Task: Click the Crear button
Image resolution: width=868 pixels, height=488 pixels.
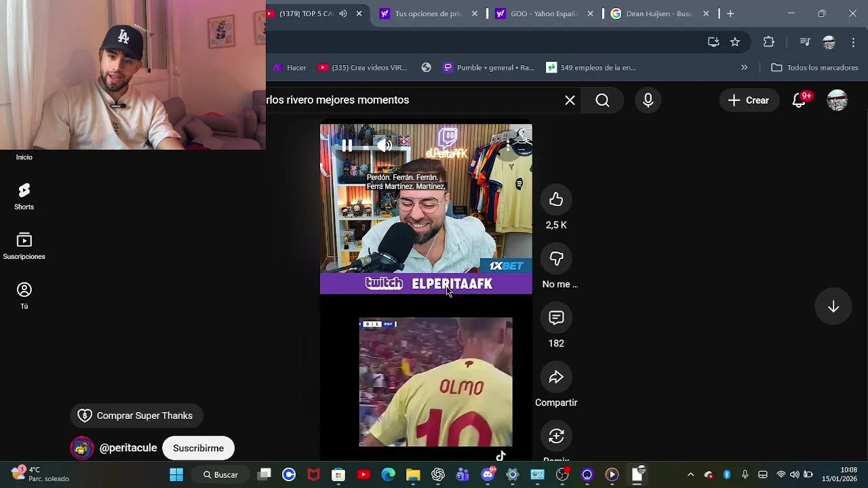Action: click(x=749, y=100)
